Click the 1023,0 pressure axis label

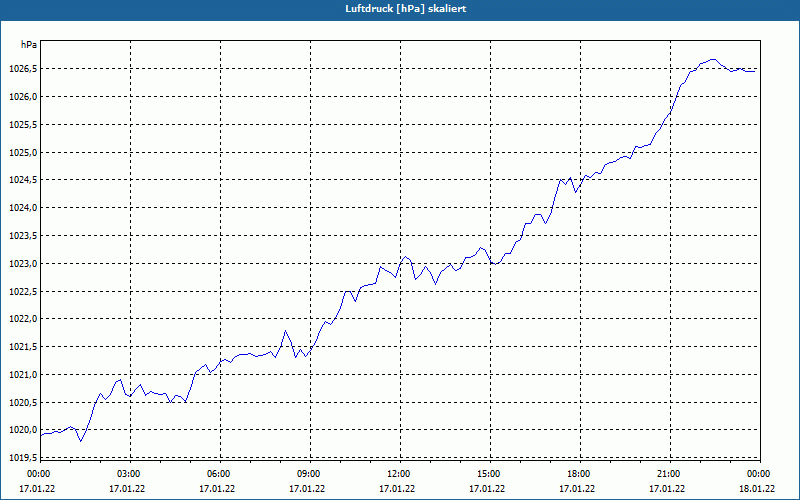tap(23, 264)
